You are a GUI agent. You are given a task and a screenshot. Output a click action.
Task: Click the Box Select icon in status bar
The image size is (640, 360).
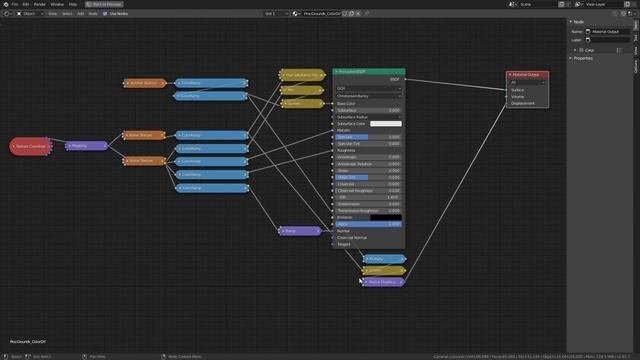pyautogui.click(x=28, y=356)
